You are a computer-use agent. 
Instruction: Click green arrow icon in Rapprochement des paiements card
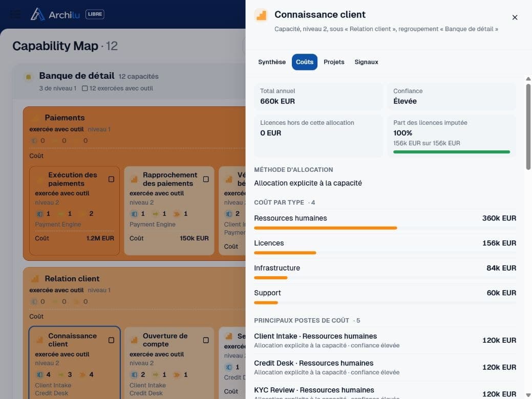(155, 214)
